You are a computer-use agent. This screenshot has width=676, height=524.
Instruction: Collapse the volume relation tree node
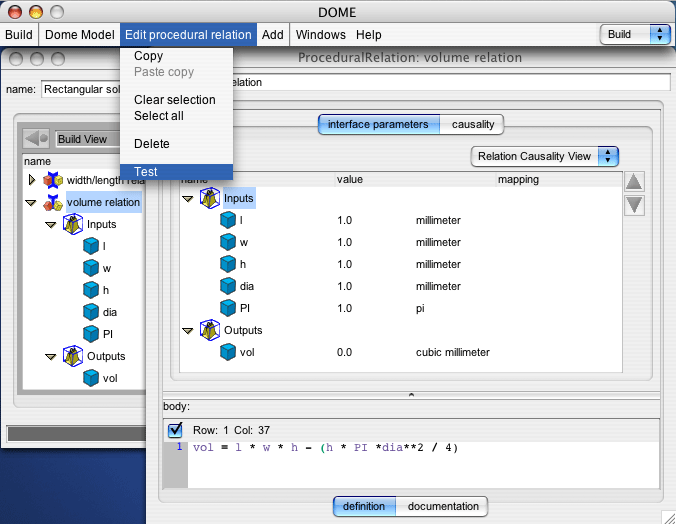point(31,202)
